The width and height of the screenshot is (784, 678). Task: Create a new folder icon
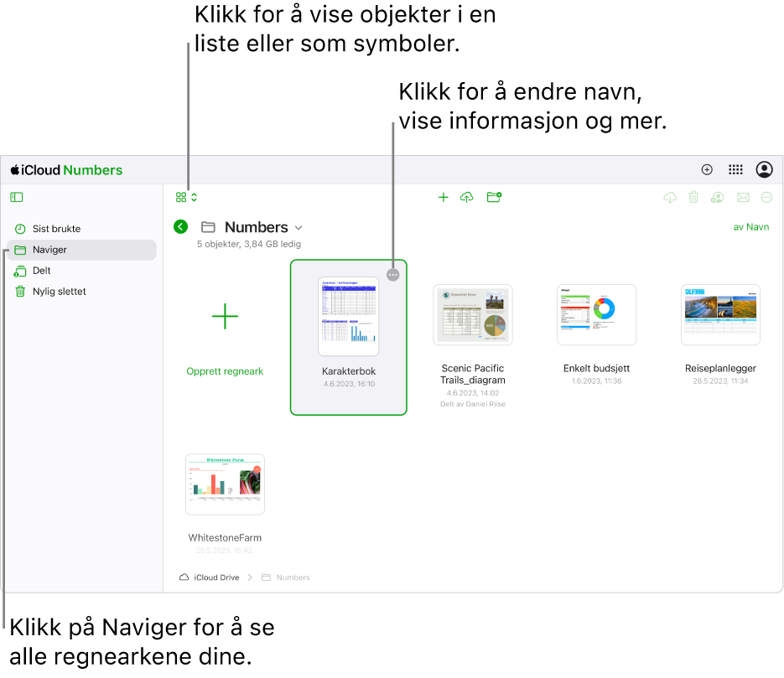494,197
